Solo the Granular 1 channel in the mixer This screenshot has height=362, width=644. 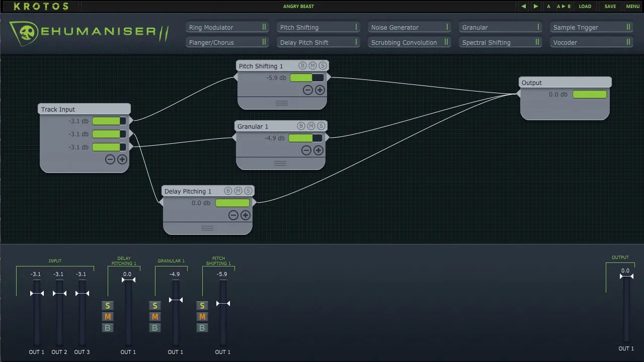[155, 305]
